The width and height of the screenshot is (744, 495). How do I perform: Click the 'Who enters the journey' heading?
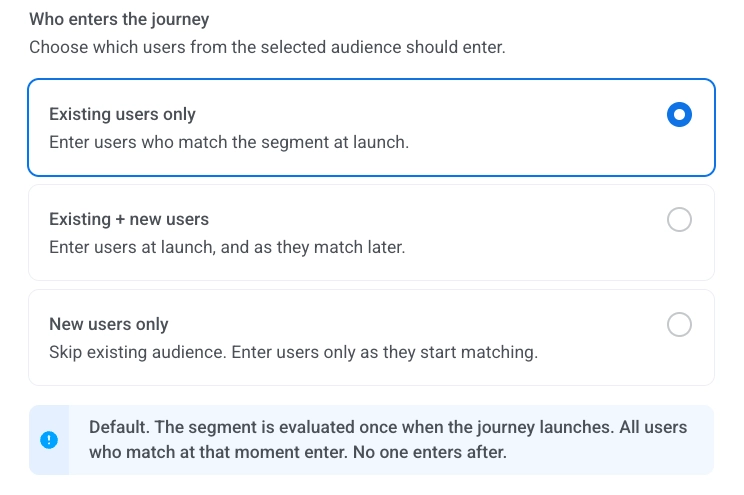[119, 19]
